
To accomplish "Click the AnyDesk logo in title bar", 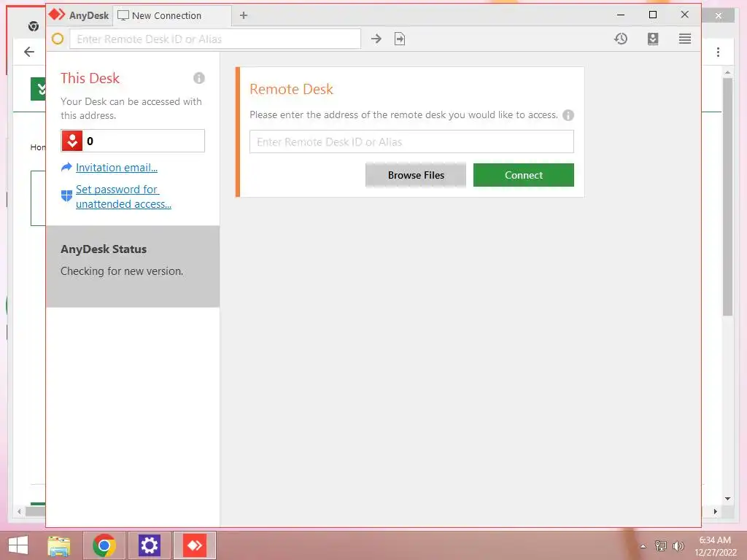I will 57,15.
